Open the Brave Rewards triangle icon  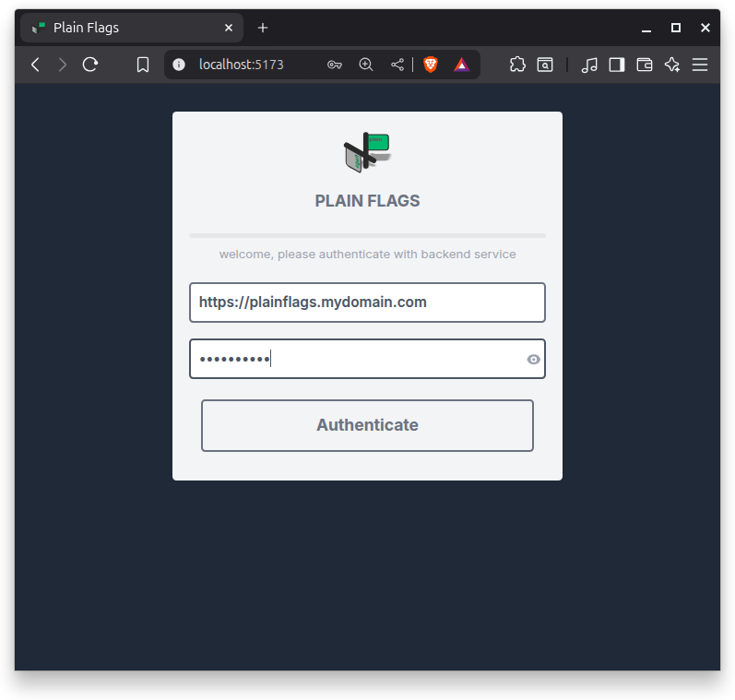pos(462,65)
